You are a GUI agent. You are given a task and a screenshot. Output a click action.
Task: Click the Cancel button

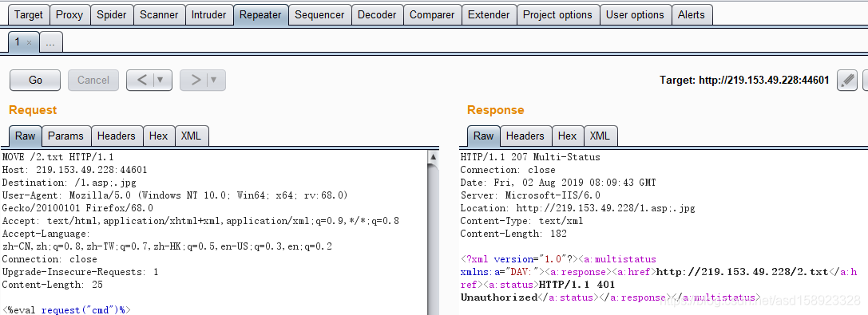pyautogui.click(x=93, y=80)
